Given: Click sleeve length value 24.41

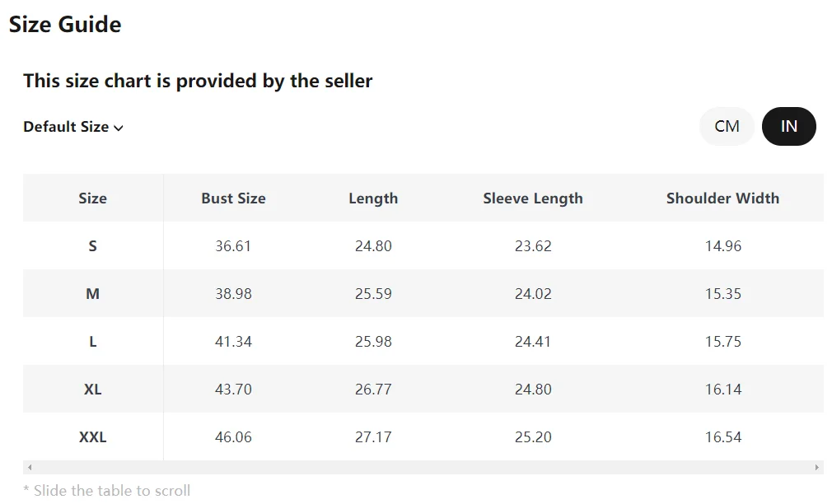Looking at the screenshot, I should tap(533, 342).
